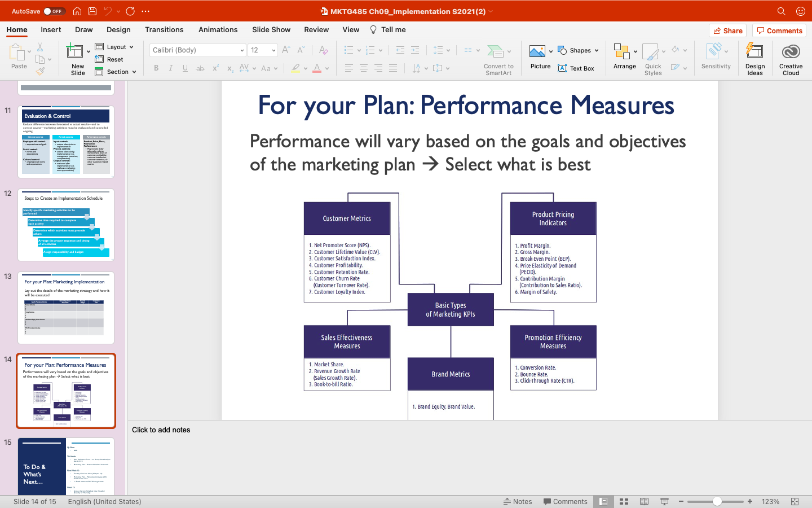Click the Undo arrow icon
The image size is (812, 508).
pos(108,11)
